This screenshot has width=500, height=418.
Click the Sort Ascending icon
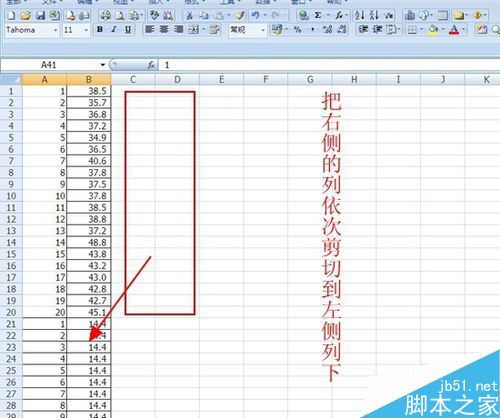click(360, 15)
